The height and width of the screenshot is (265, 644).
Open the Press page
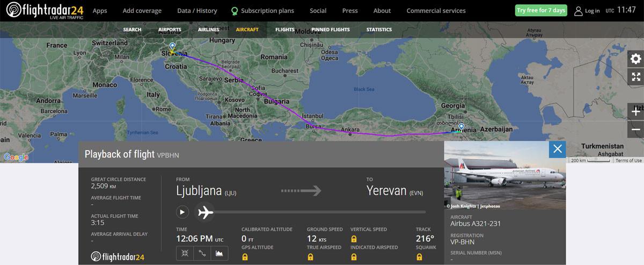350,11
